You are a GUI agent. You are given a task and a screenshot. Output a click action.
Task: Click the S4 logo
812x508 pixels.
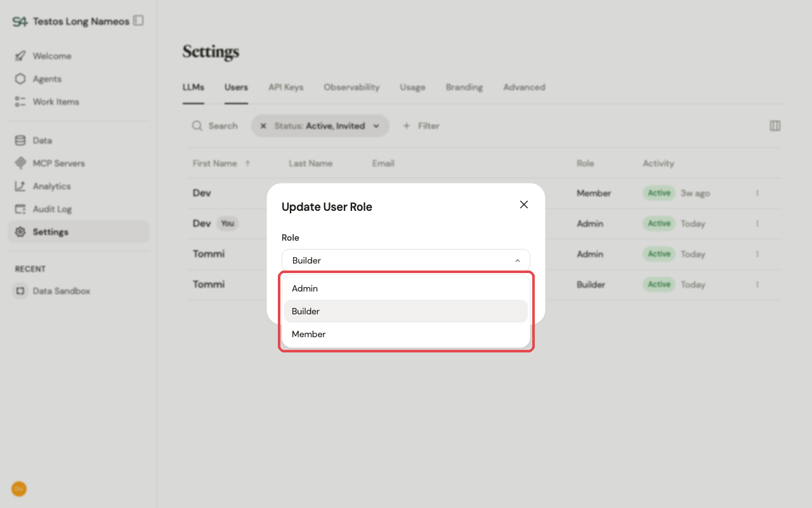coord(20,22)
